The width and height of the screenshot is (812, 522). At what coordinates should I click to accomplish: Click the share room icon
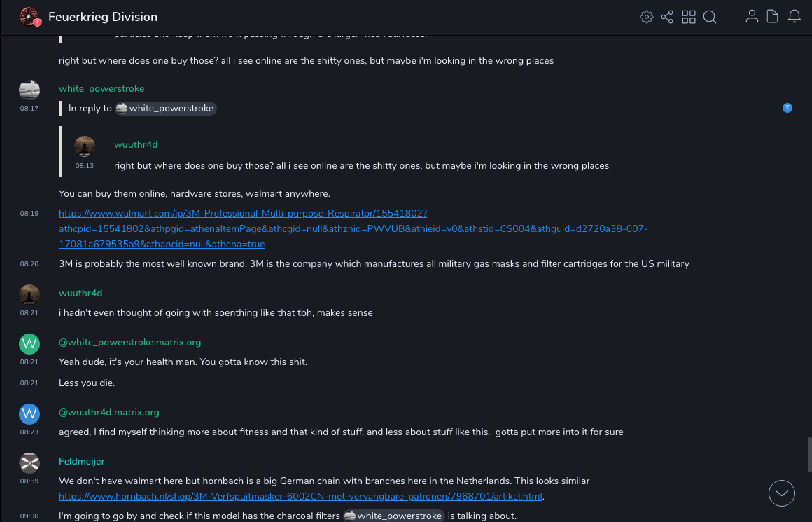coord(667,17)
